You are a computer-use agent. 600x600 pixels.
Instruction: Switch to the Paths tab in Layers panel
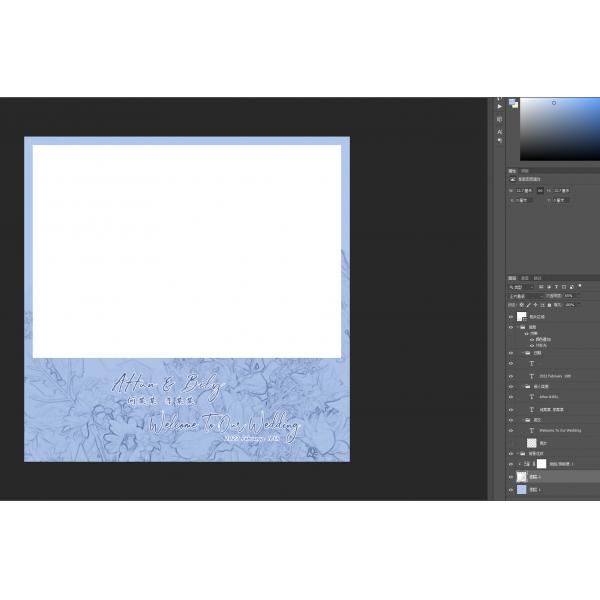[537, 277]
